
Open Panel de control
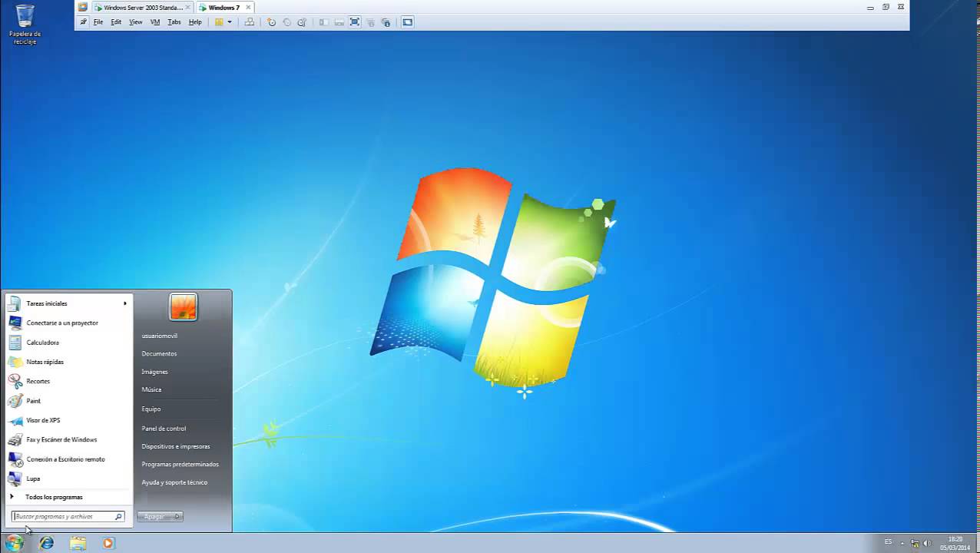click(x=164, y=429)
